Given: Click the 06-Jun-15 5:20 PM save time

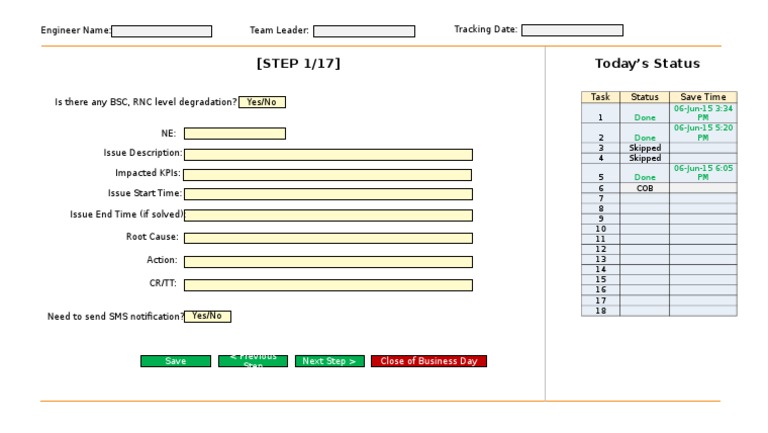Looking at the screenshot, I should pyautogui.click(x=703, y=133).
